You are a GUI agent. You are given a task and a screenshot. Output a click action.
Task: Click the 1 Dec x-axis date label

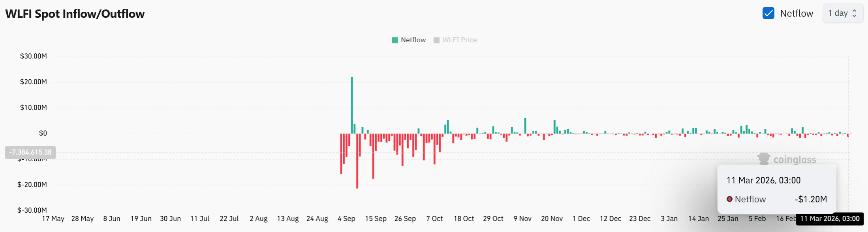point(581,219)
